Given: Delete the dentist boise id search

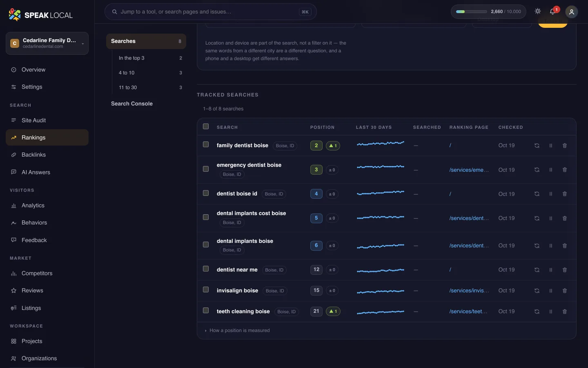Looking at the screenshot, I should [x=565, y=194].
